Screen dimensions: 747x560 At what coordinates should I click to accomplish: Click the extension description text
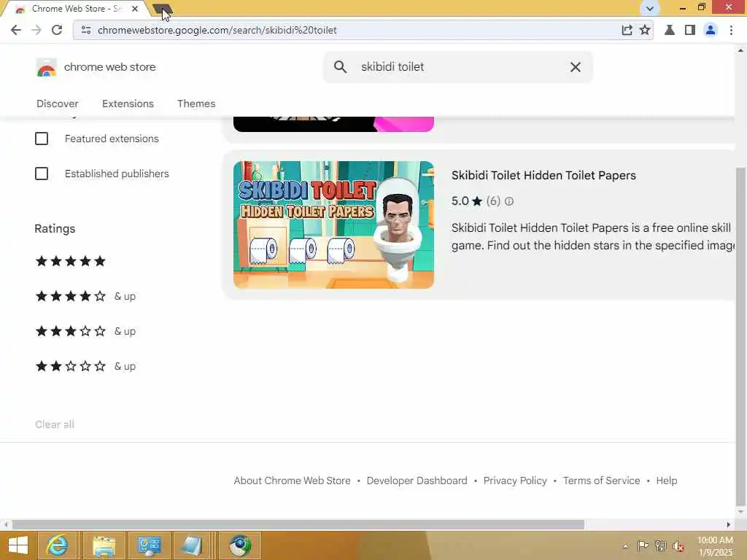tap(592, 237)
